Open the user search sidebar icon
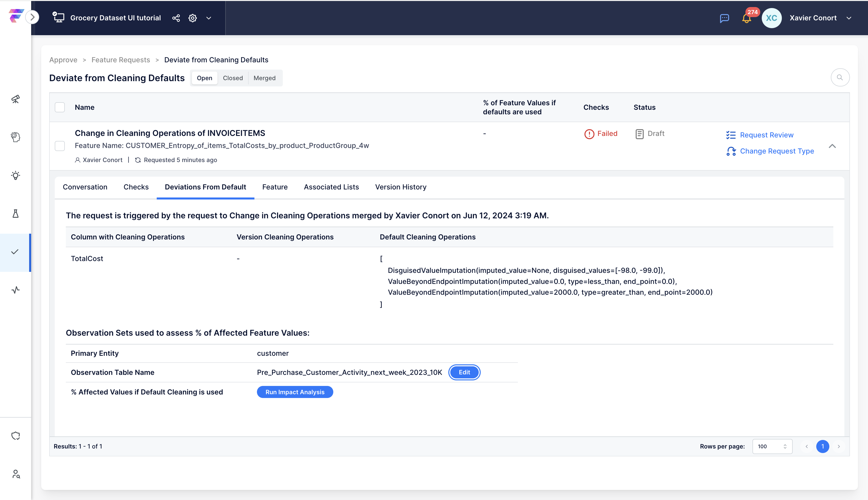The height and width of the screenshot is (500, 868). (x=16, y=474)
